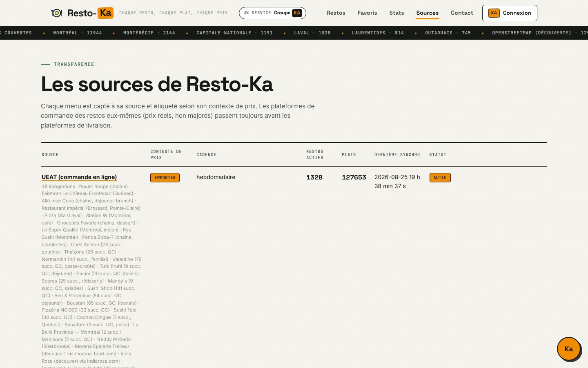588x368 pixels.
Task: Click the Groupe KA service badge
Action: point(272,13)
